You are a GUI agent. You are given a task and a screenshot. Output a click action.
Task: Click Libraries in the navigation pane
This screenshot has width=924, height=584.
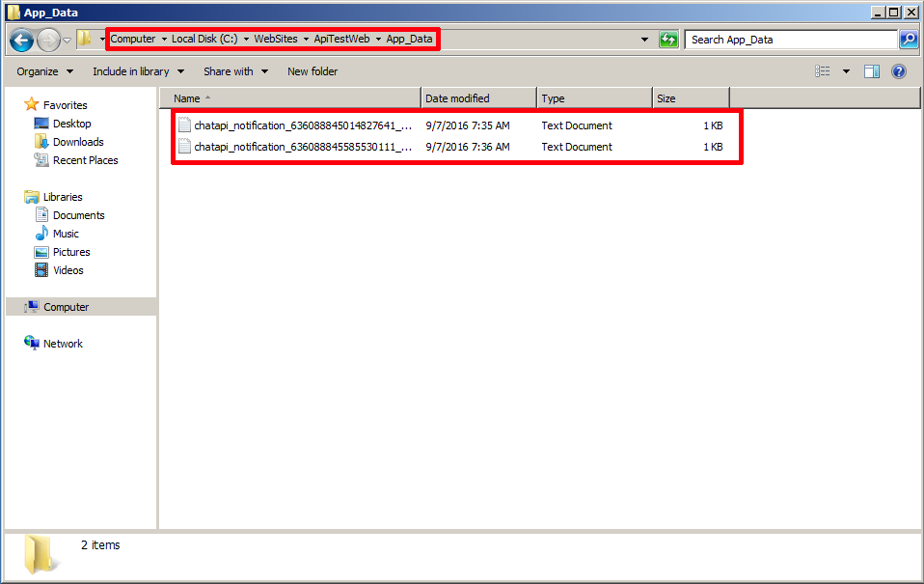[63, 197]
